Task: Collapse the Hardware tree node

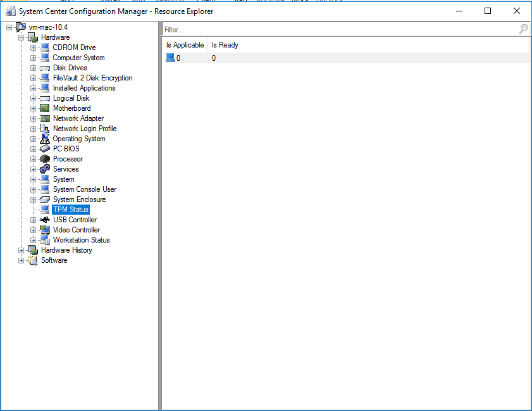Action: tap(22, 37)
